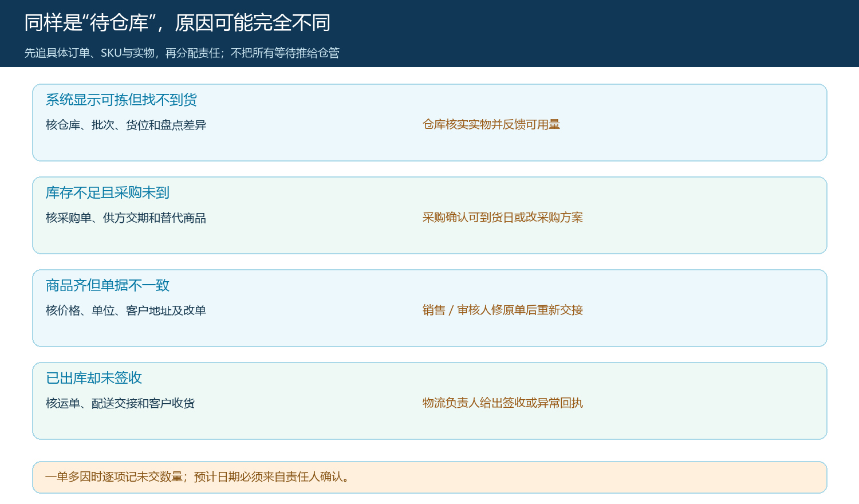Click the action text "仓库核实实物并反馈可用量"
859x504 pixels.
pyautogui.click(x=491, y=124)
